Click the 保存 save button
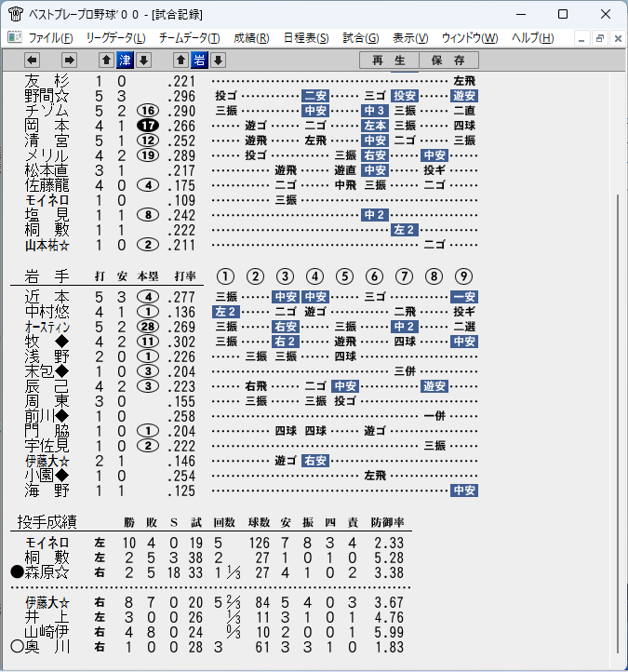Screen dimensions: 628x672 (448, 60)
